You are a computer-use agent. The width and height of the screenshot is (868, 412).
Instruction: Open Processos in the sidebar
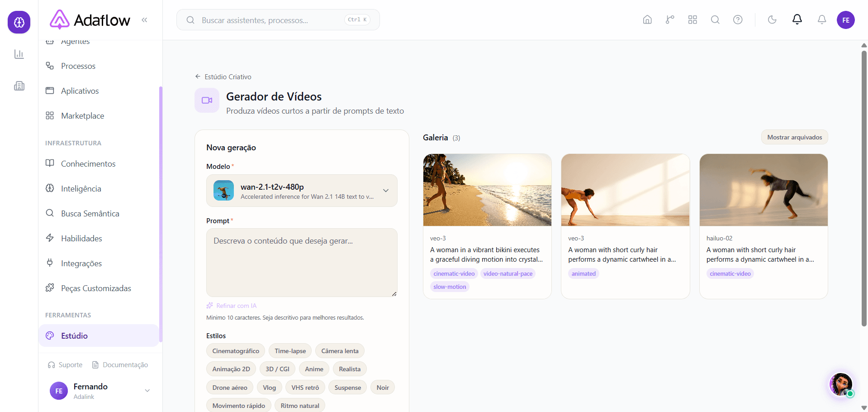99,66
